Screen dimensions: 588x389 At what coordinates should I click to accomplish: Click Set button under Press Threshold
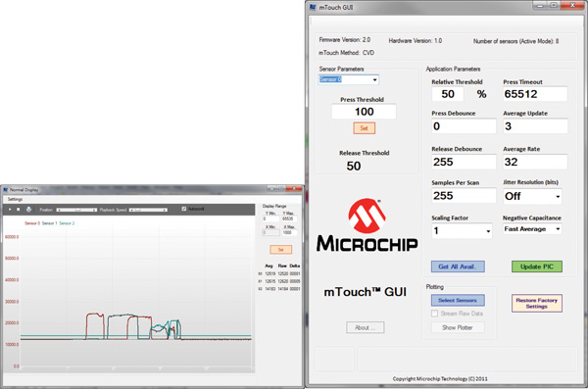(x=364, y=128)
